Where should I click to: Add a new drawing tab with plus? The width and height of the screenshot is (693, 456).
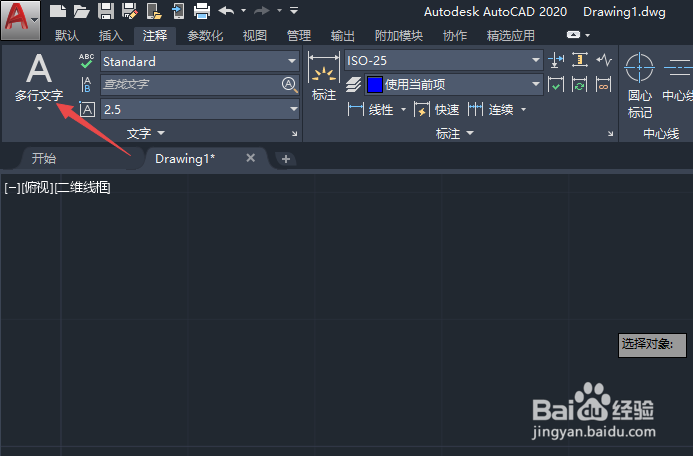(x=286, y=159)
